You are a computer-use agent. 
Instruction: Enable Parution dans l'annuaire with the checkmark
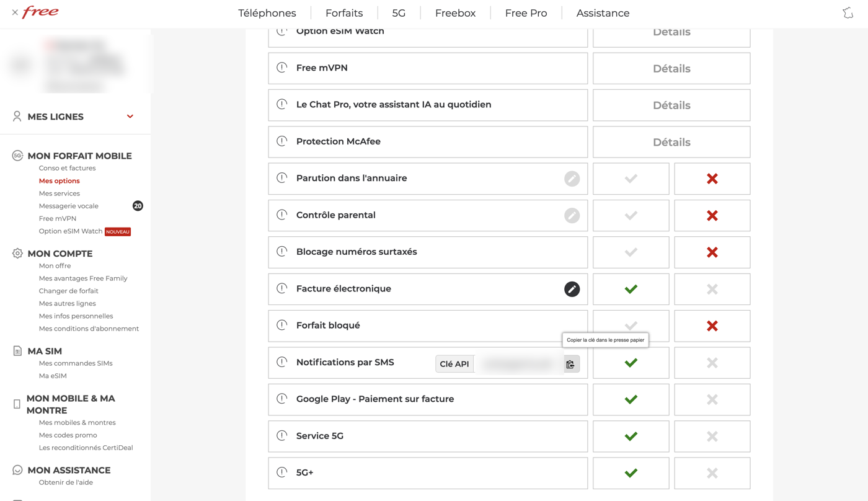(631, 179)
